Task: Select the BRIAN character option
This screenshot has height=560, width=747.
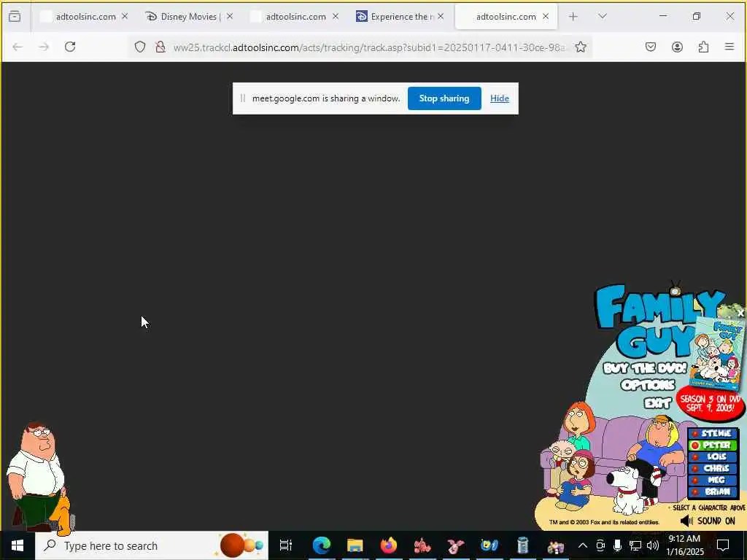Action: pyautogui.click(x=713, y=491)
